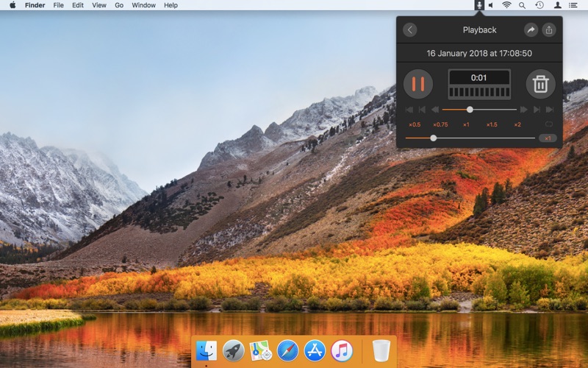Go back using the left chevron button
This screenshot has height=368, width=588.
tap(410, 30)
